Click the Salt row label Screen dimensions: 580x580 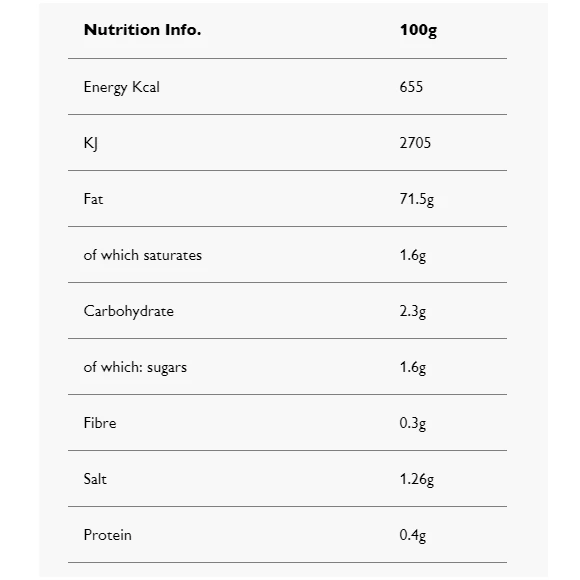[x=95, y=479]
